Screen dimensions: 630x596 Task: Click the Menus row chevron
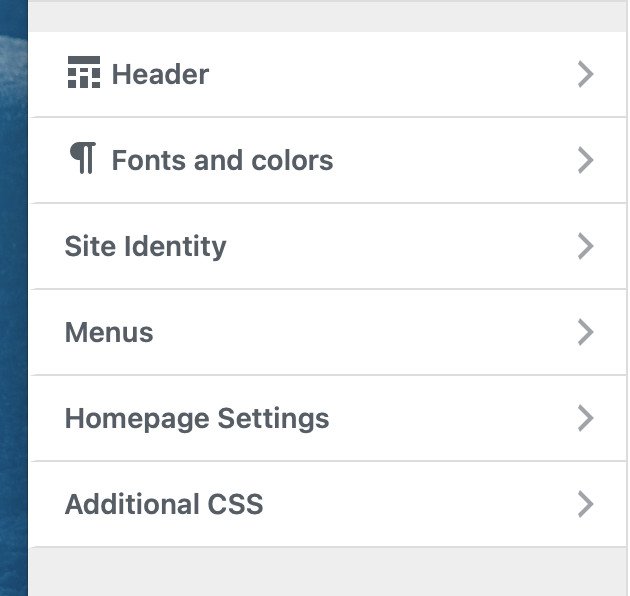[586, 332]
